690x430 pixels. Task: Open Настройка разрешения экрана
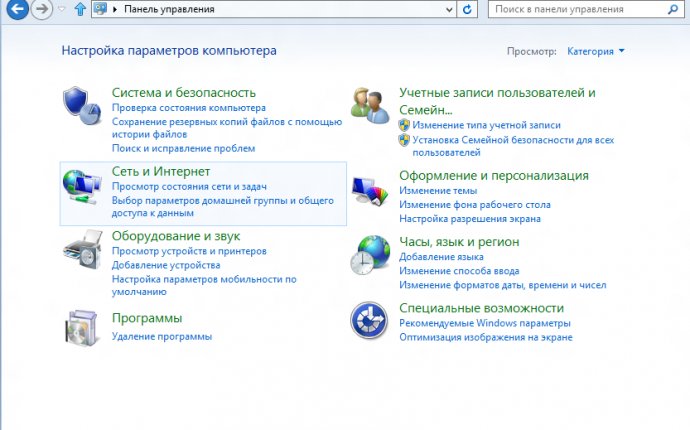click(x=470, y=219)
